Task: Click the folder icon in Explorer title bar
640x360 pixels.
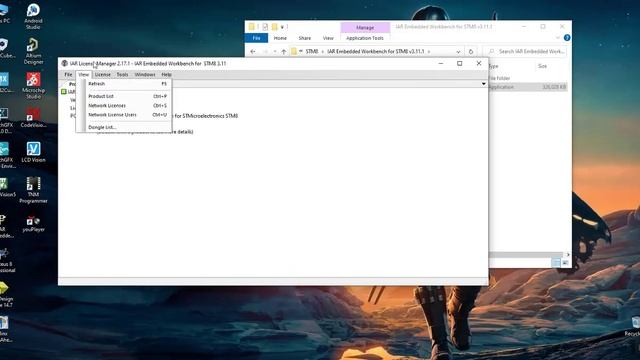Action: pyautogui.click(x=251, y=27)
